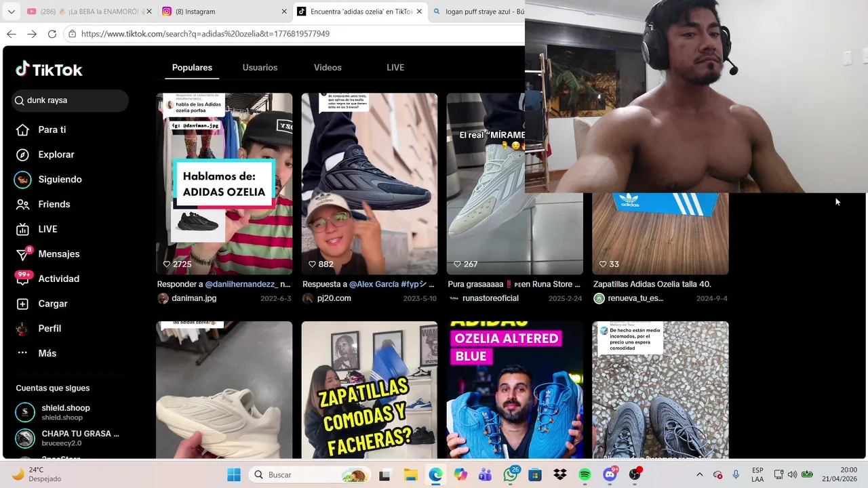This screenshot has height=488, width=868.
Task: Click the browser address bar
Action: (295, 34)
